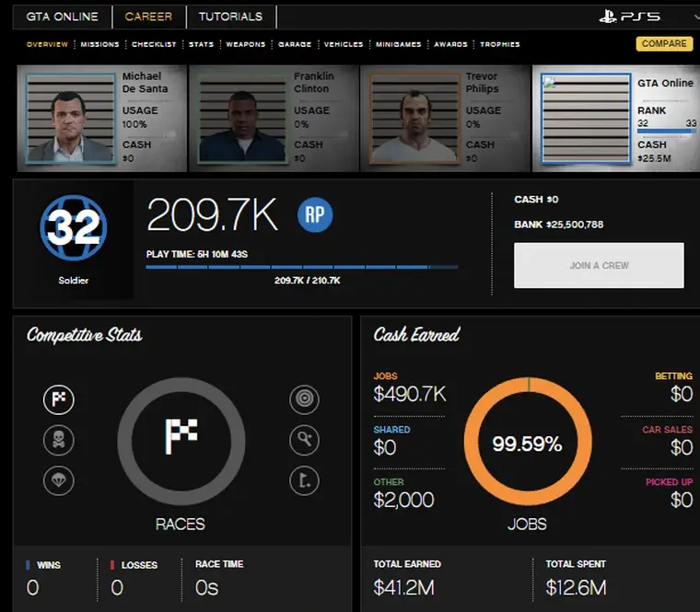Select the Deathmatch skull stat icon

point(58,440)
